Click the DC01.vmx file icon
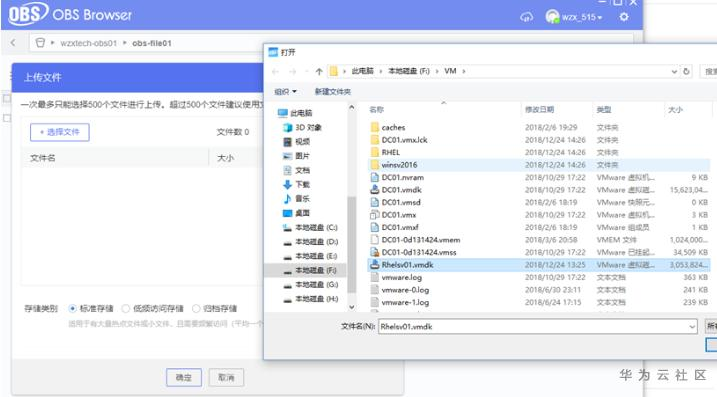Image resolution: width=717 pixels, height=397 pixels. [375, 215]
